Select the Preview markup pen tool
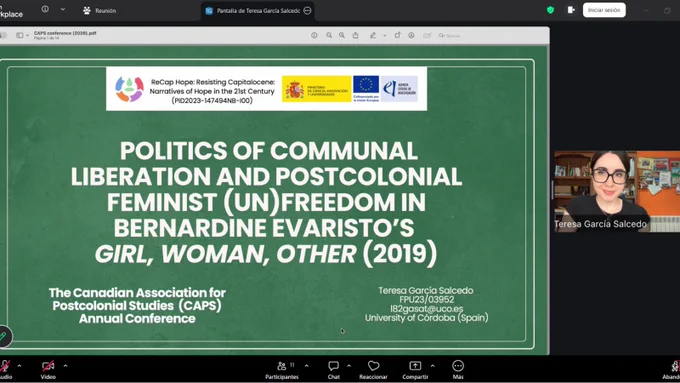 (x=373, y=36)
